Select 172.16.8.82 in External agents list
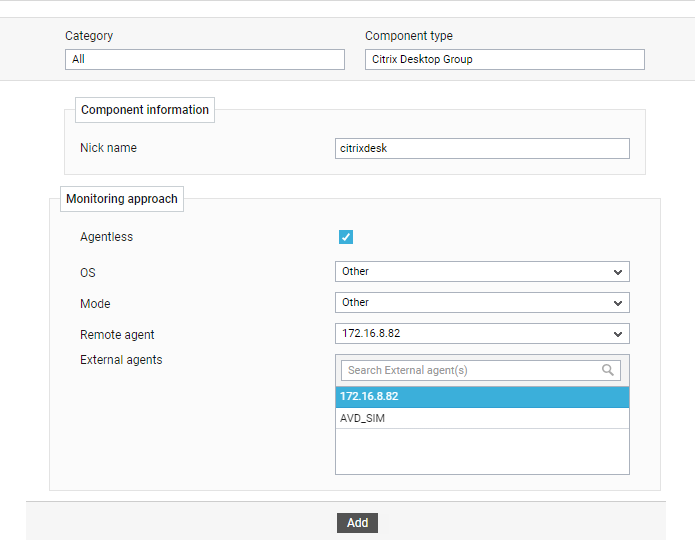The width and height of the screenshot is (695, 540). [x=482, y=396]
